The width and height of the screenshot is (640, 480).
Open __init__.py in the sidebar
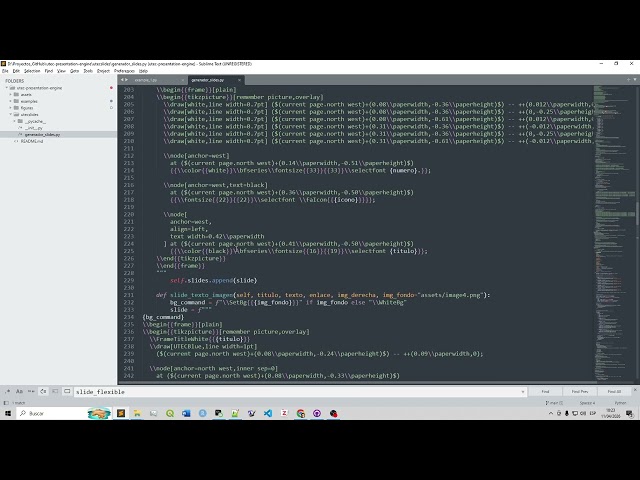[x=34, y=128]
